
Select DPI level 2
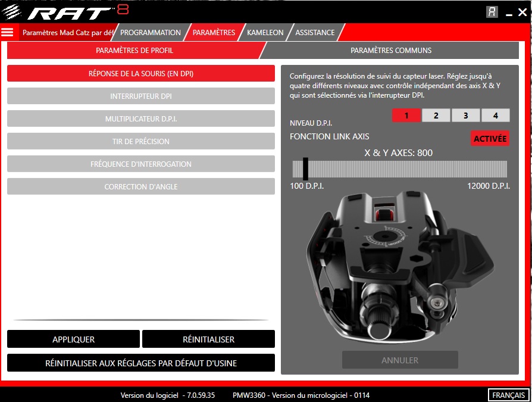tap(436, 115)
